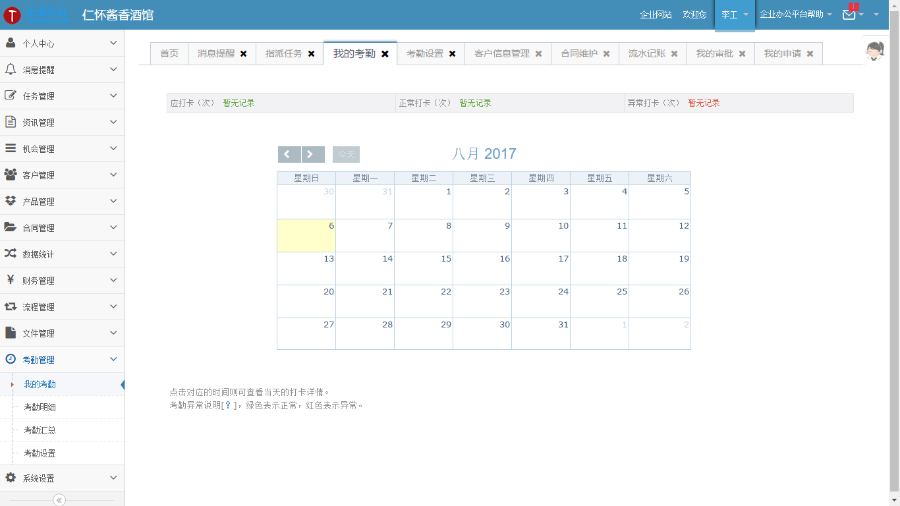Click the 资讯管理 document icon

(10, 122)
